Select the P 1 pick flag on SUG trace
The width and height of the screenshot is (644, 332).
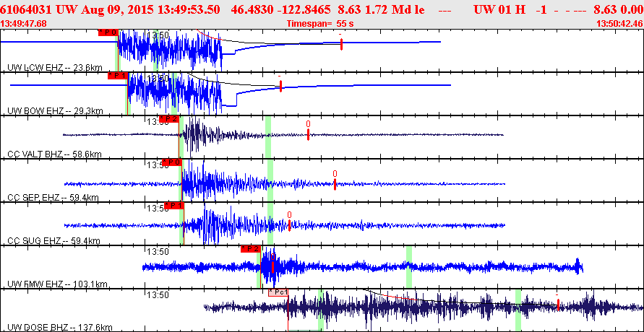click(x=174, y=206)
